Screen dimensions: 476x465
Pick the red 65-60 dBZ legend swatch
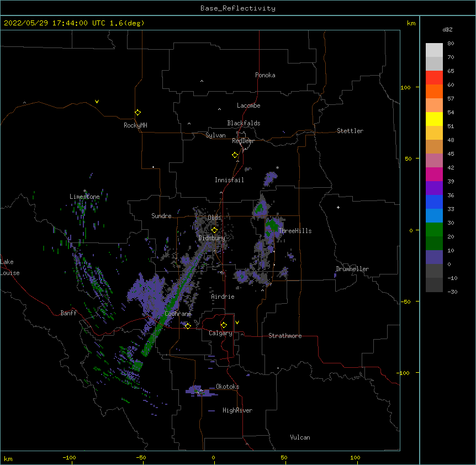point(434,78)
